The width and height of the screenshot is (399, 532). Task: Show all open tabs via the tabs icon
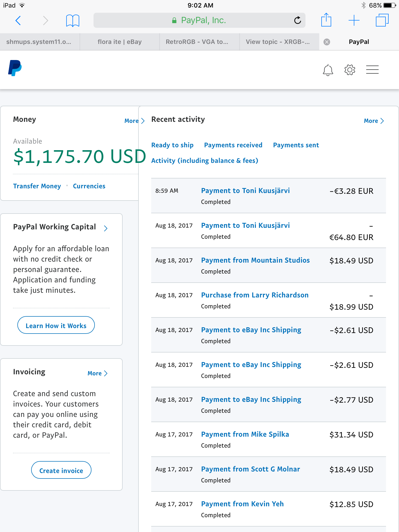point(382,20)
